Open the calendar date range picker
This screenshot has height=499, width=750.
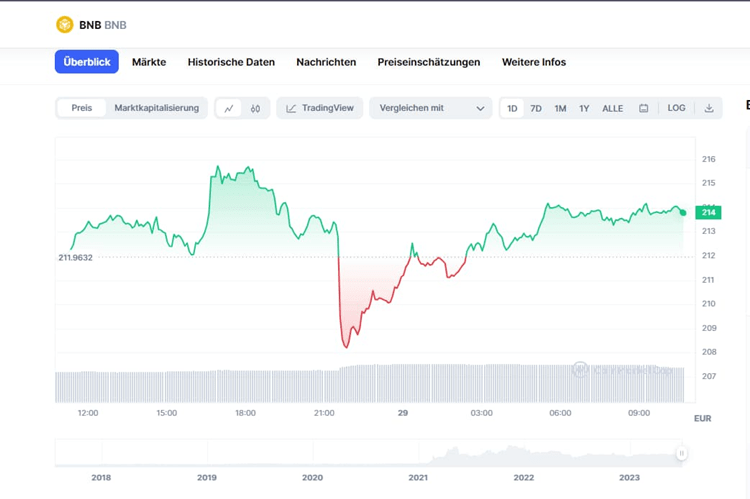(644, 108)
